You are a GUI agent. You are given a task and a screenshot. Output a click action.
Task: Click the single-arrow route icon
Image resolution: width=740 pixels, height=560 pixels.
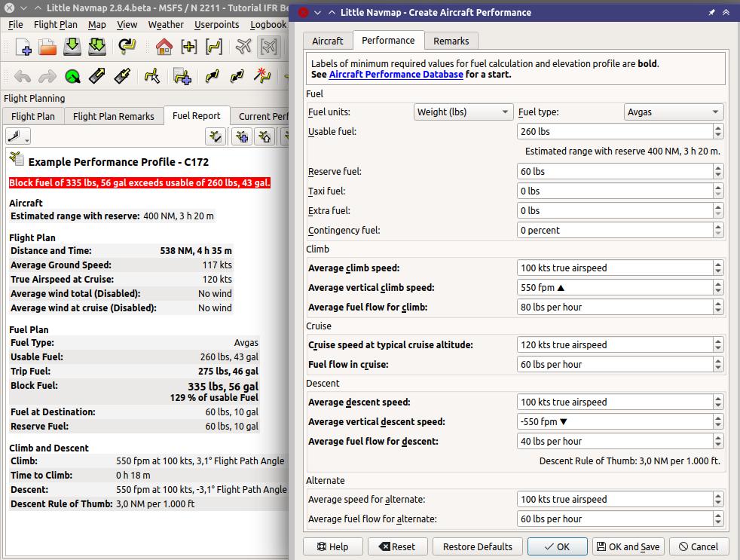tap(212, 76)
